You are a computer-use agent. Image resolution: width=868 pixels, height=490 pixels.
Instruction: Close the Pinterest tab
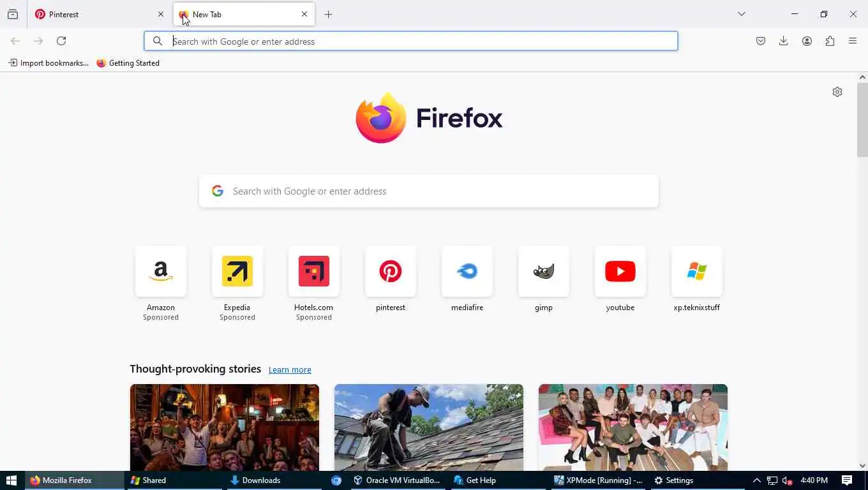click(161, 14)
